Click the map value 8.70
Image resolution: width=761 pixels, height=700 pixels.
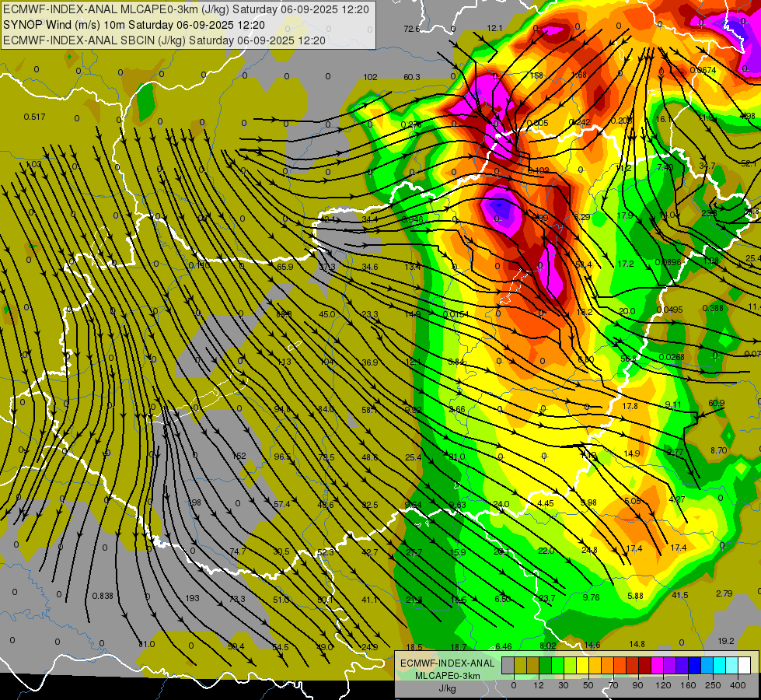click(x=719, y=450)
